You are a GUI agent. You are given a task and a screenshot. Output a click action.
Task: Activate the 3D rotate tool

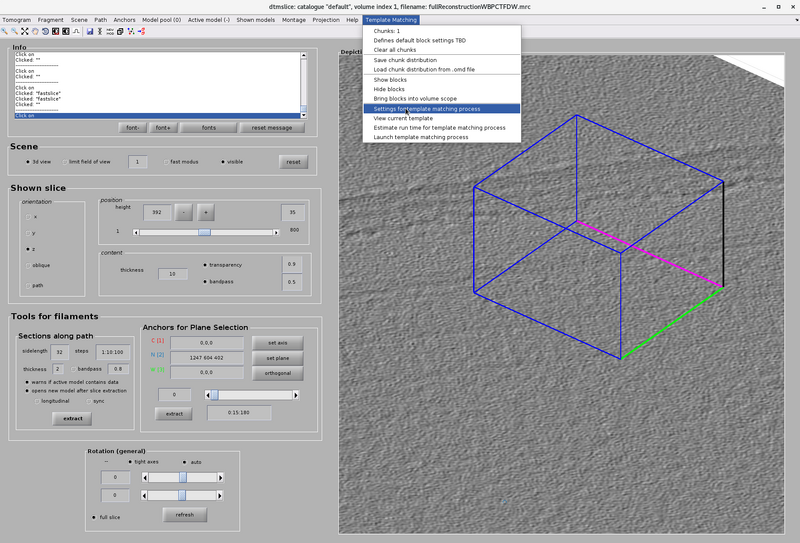pyautogui.click(x=45, y=32)
